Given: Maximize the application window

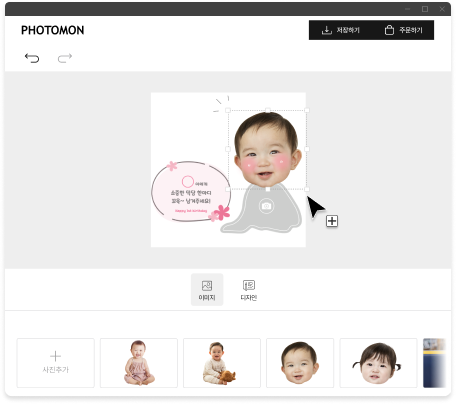Looking at the screenshot, I should click(x=425, y=9).
